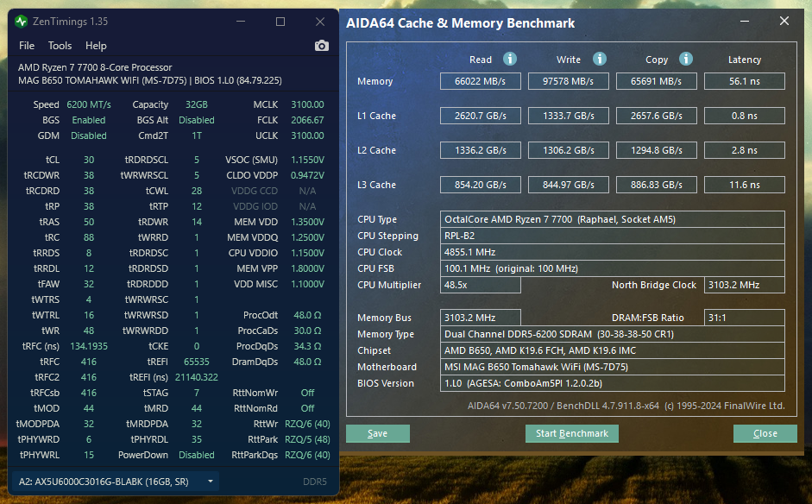Click the MCLK value 3100.00

click(x=307, y=104)
